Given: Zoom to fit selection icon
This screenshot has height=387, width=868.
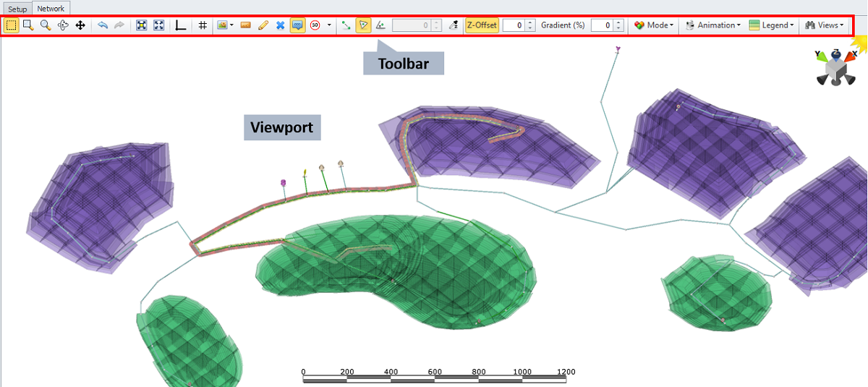Looking at the screenshot, I should [142, 25].
